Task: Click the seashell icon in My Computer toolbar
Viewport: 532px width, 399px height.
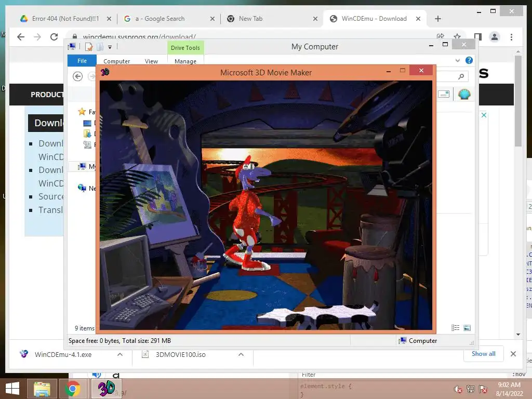Action: click(464, 94)
